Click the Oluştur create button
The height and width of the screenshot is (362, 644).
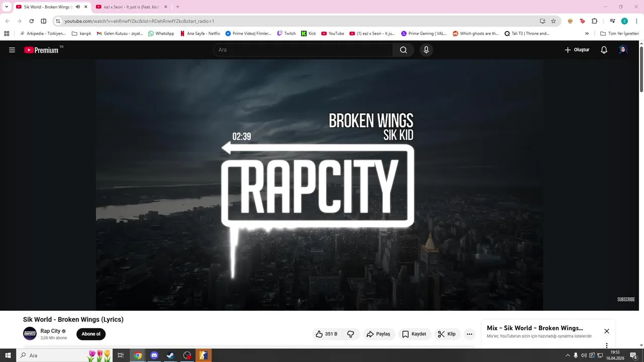click(x=577, y=50)
